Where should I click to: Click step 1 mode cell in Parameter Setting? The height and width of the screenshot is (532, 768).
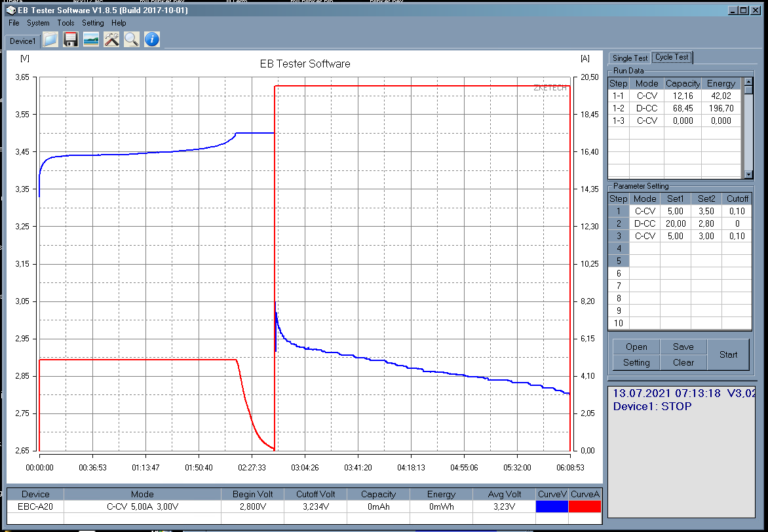pyautogui.click(x=645, y=211)
